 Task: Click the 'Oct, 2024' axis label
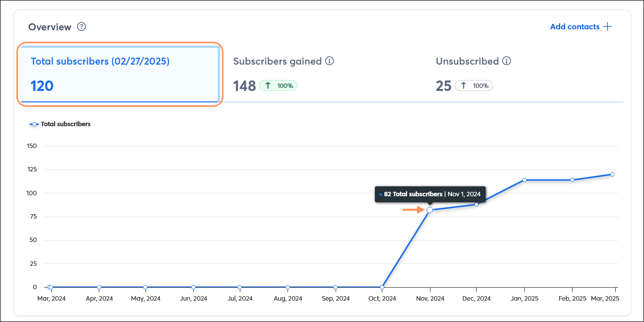382,299
